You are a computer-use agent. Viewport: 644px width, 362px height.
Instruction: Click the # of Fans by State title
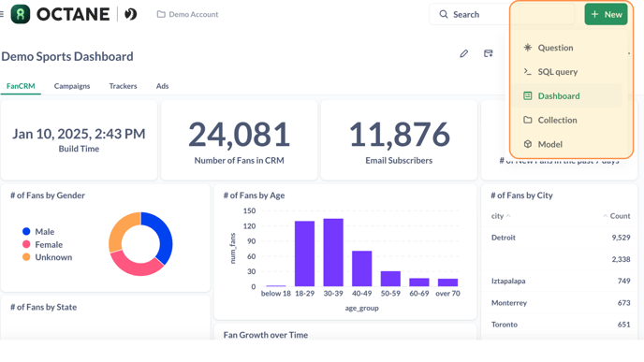[44, 307]
